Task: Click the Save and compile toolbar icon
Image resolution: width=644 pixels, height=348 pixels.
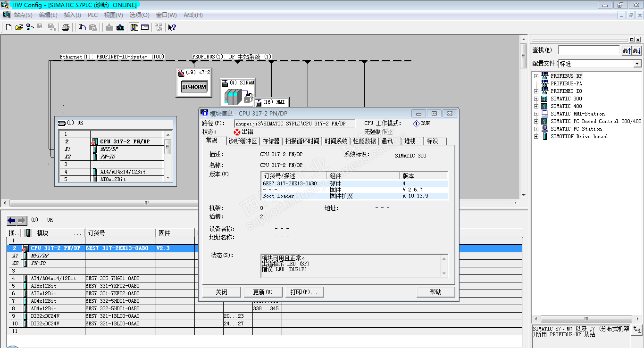Action: point(51,27)
